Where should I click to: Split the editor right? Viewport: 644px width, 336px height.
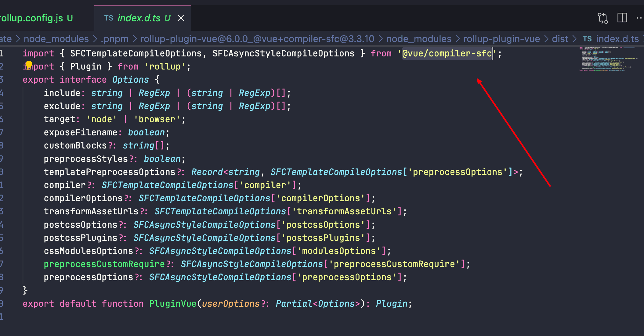pyautogui.click(x=622, y=18)
